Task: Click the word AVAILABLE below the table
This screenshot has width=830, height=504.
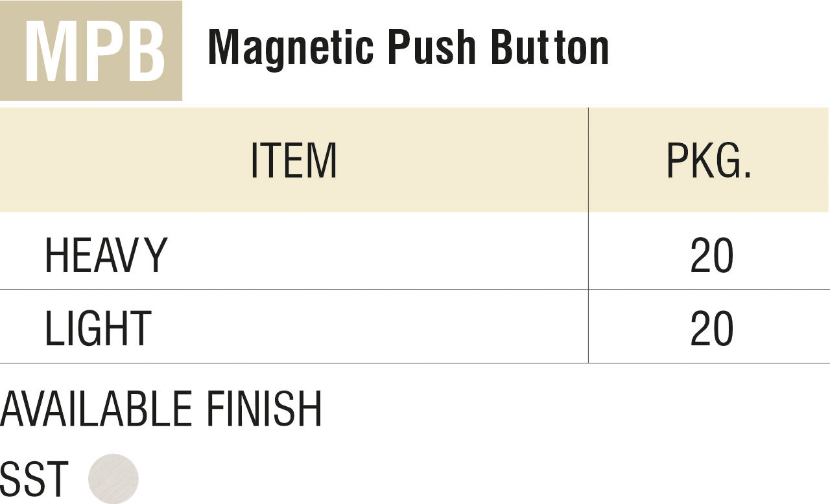Action: point(96,409)
